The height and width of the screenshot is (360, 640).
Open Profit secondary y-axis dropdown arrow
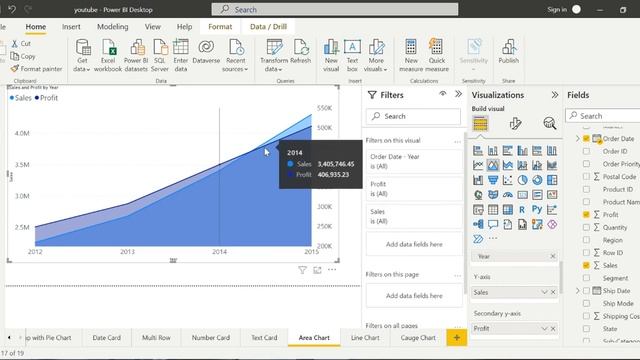pos(544,329)
